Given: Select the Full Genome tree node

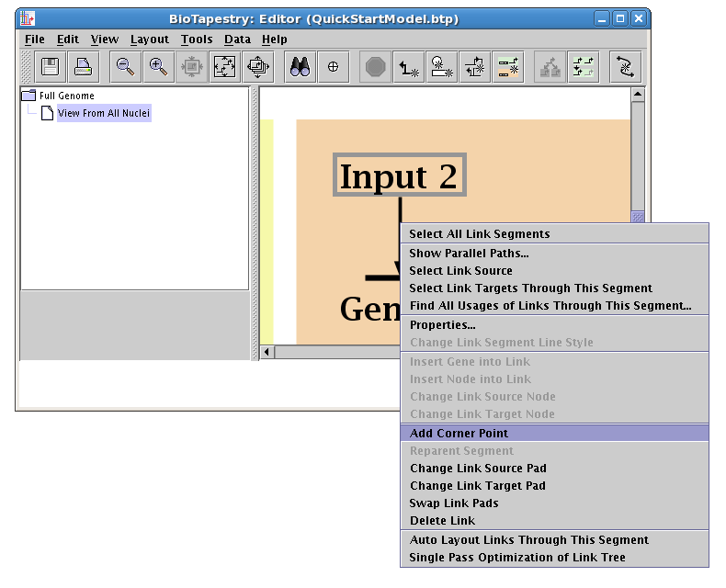Looking at the screenshot, I should point(66,96).
